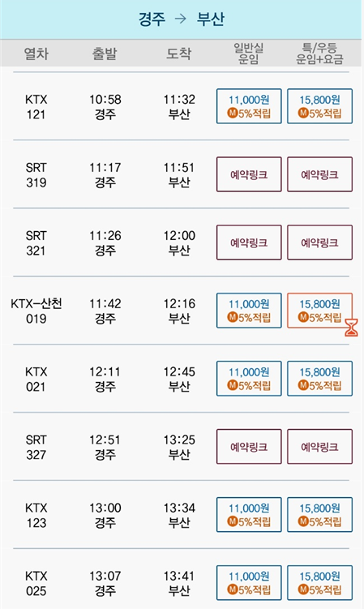Open SRT 327 first class 예약링크
364x609 pixels.
(x=319, y=447)
